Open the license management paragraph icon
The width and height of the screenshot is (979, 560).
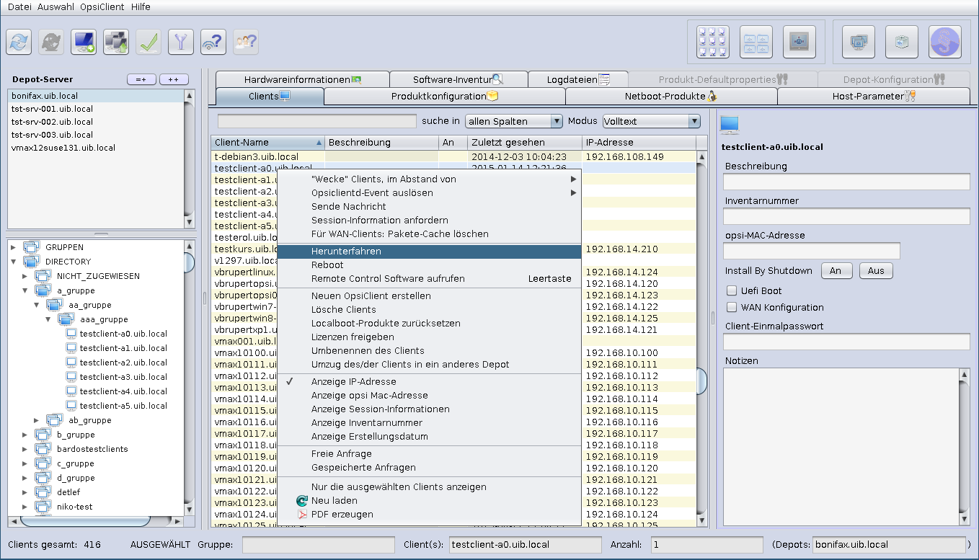click(945, 42)
